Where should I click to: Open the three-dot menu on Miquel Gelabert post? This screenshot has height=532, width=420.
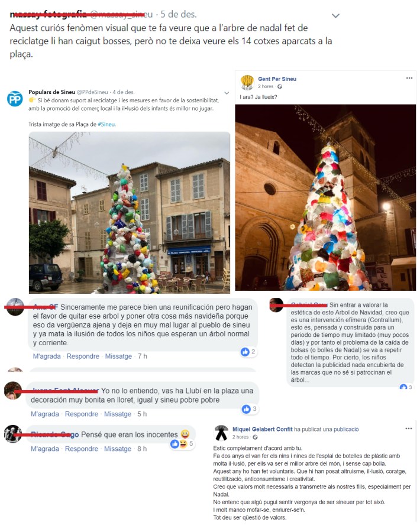[408, 429]
